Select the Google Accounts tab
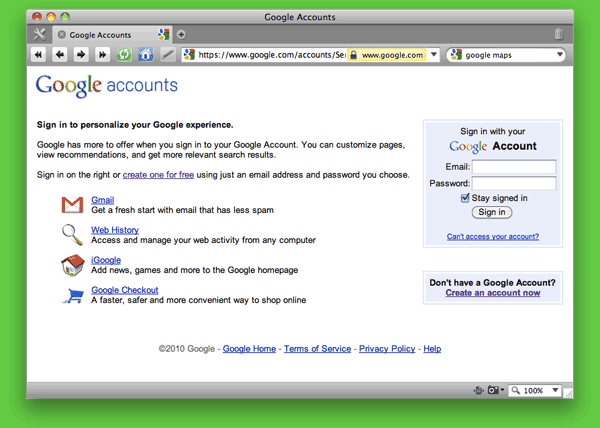This screenshot has width=600, height=428. pyautogui.click(x=112, y=35)
